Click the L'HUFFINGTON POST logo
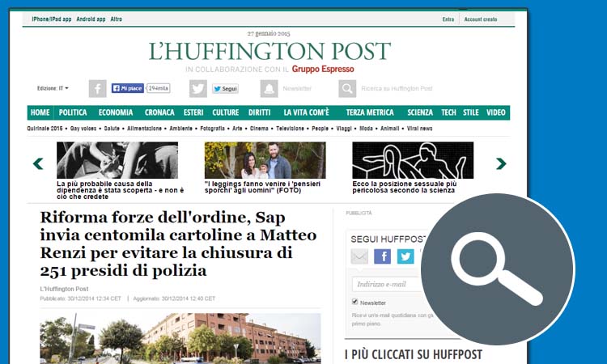The image size is (607, 364). 270,52
